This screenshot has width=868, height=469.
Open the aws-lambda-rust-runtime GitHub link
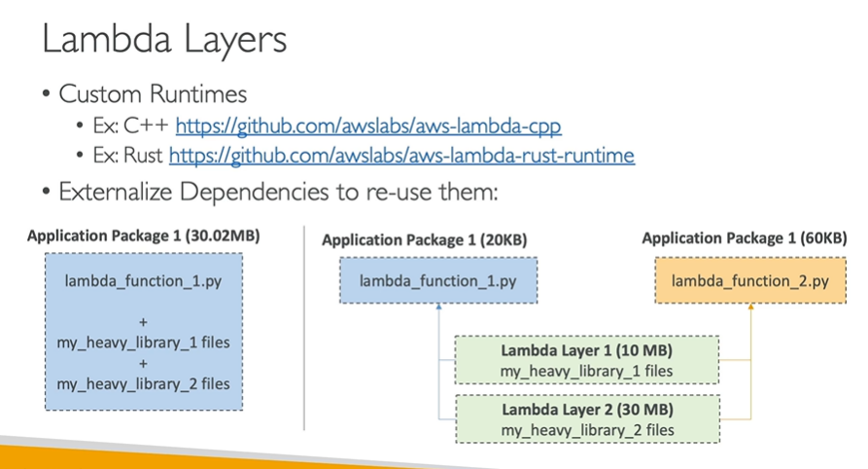point(401,156)
